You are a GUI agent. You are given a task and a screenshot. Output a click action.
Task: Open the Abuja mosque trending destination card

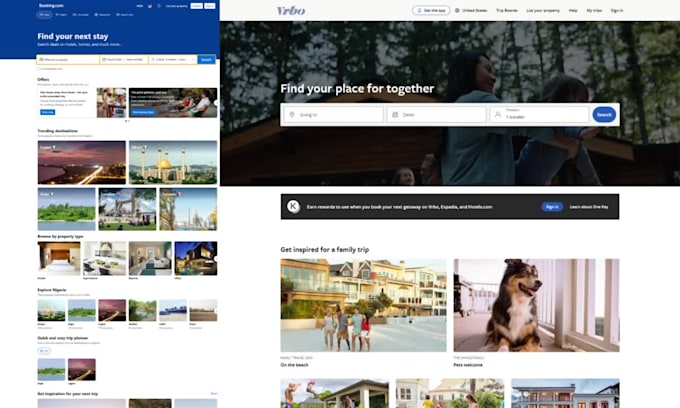coord(173,163)
